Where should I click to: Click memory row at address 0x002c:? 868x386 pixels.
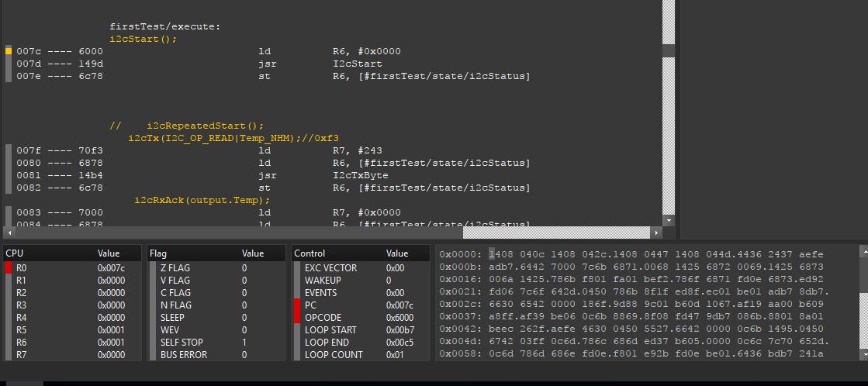click(631, 304)
